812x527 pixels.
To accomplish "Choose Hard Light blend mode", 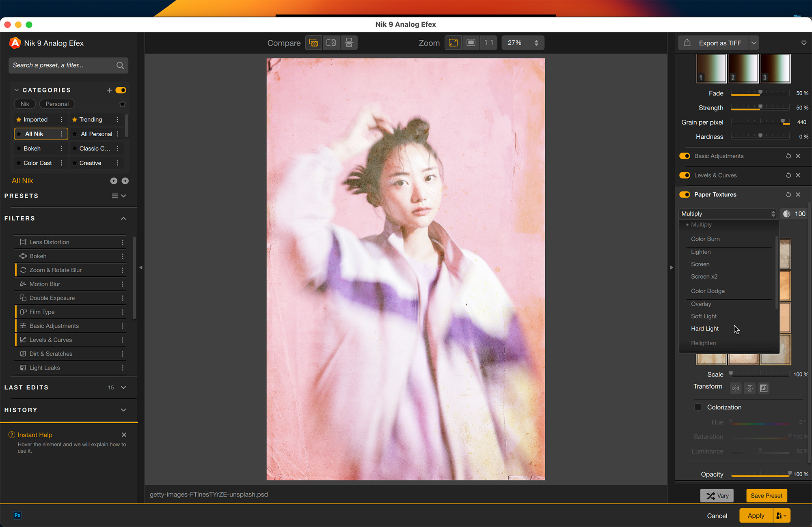I will [x=705, y=329].
